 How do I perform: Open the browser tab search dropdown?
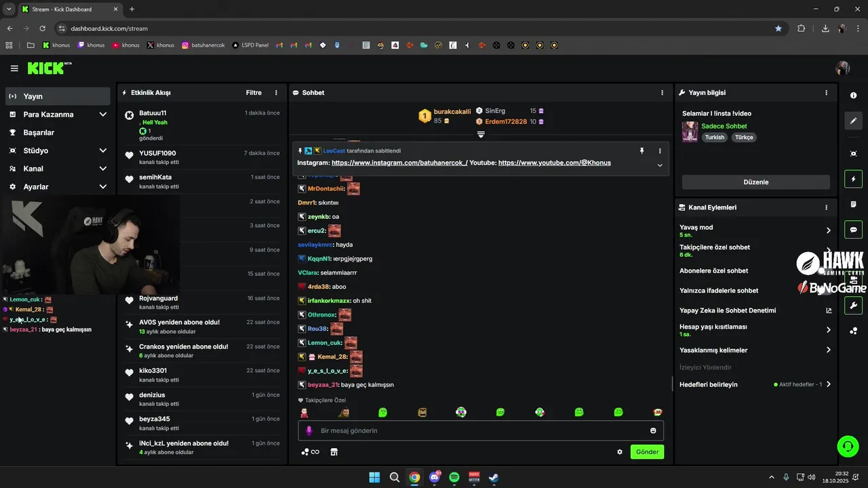9,9
